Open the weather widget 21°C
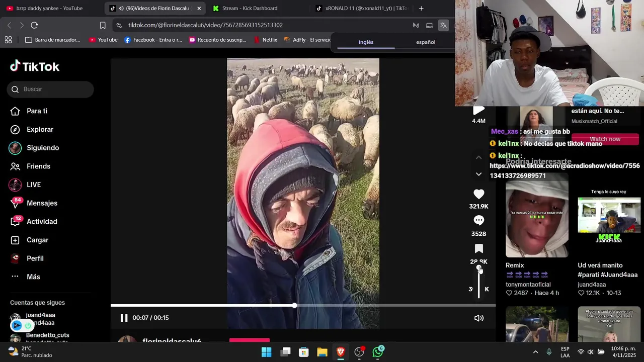 30,352
